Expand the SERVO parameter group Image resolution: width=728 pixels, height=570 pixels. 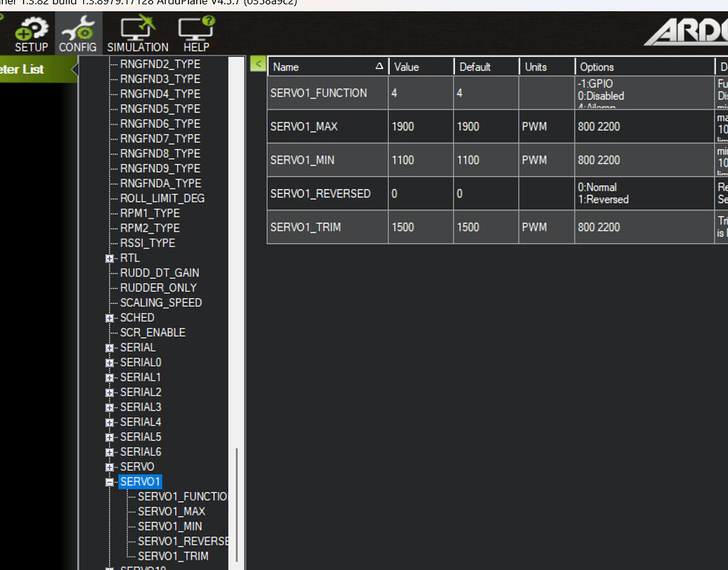(109, 468)
